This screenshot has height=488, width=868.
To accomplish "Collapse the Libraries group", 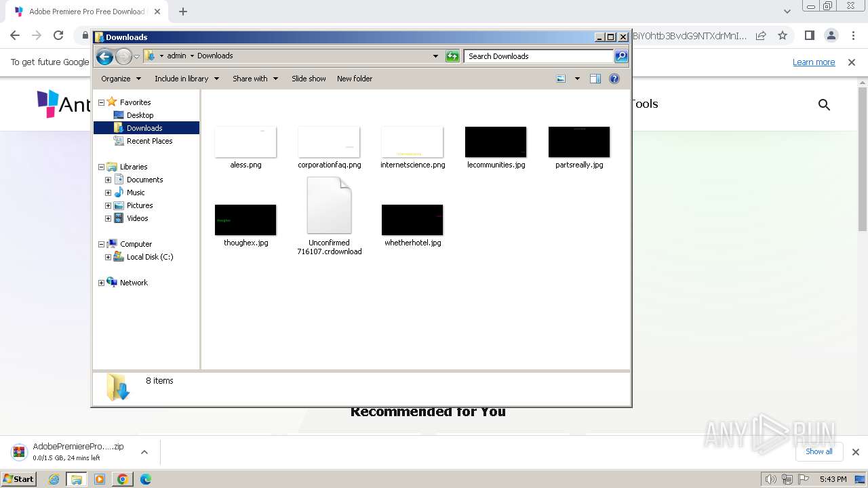I will point(101,167).
